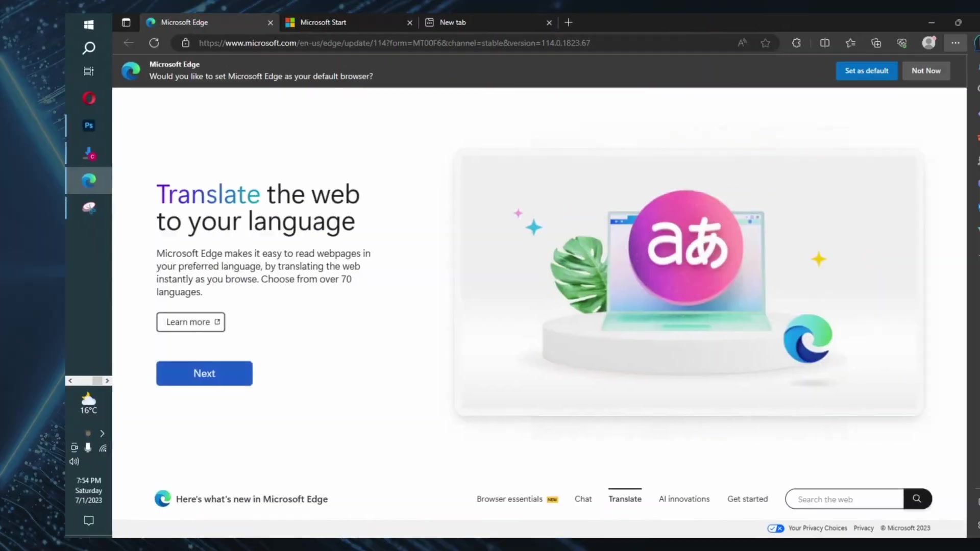Image resolution: width=980 pixels, height=551 pixels.
Task: Open the joystick app in taskbar
Action: 89,153
